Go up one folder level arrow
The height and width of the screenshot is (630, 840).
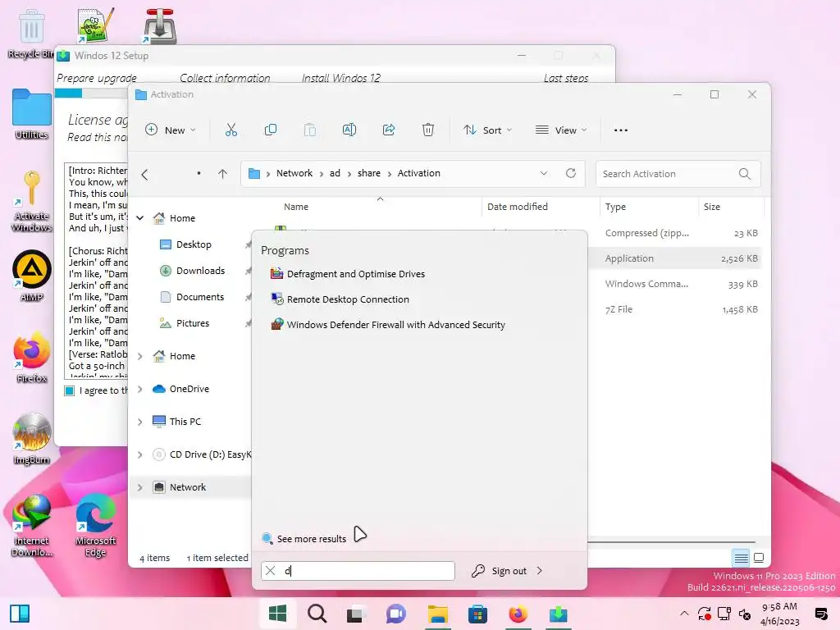[223, 174]
